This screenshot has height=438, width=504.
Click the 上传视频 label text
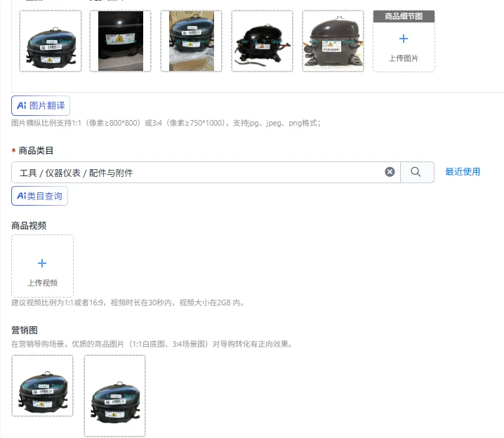(x=42, y=283)
